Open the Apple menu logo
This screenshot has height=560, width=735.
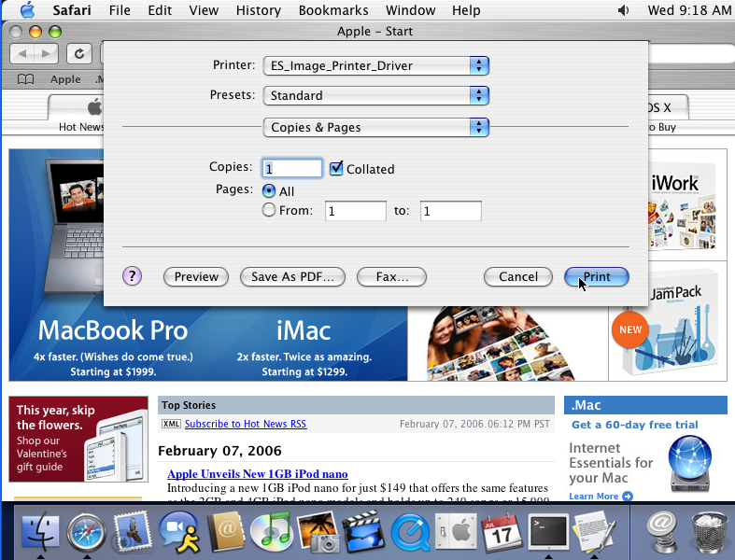click(x=28, y=10)
